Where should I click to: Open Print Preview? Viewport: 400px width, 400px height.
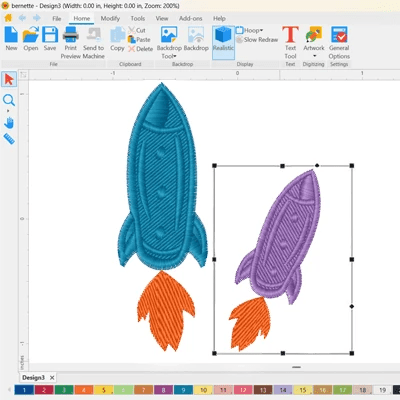point(71,43)
